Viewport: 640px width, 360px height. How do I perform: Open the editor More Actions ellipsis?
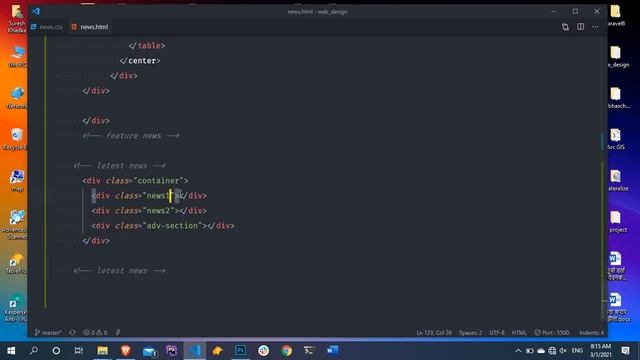point(596,27)
